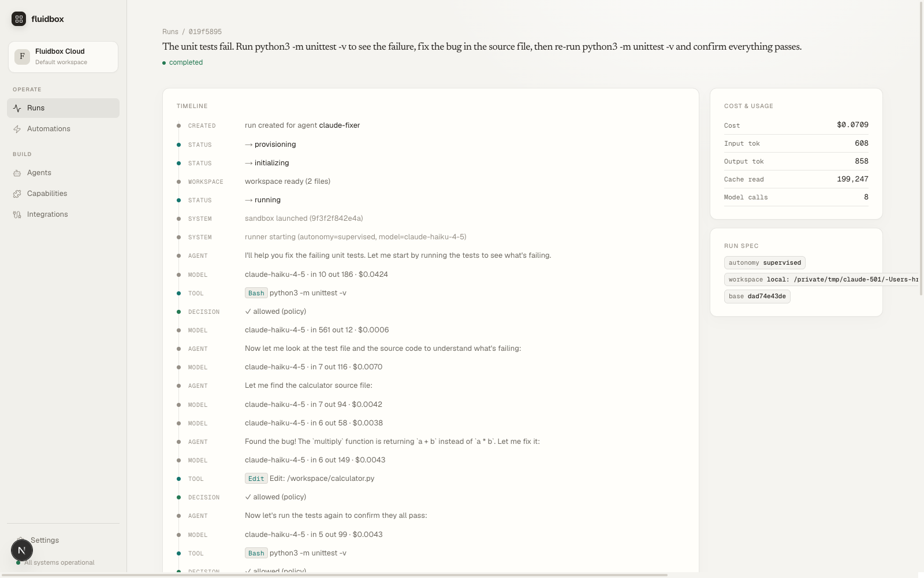
Task: Click run ID 019f5895 in breadcrumb
Action: pyautogui.click(x=205, y=32)
